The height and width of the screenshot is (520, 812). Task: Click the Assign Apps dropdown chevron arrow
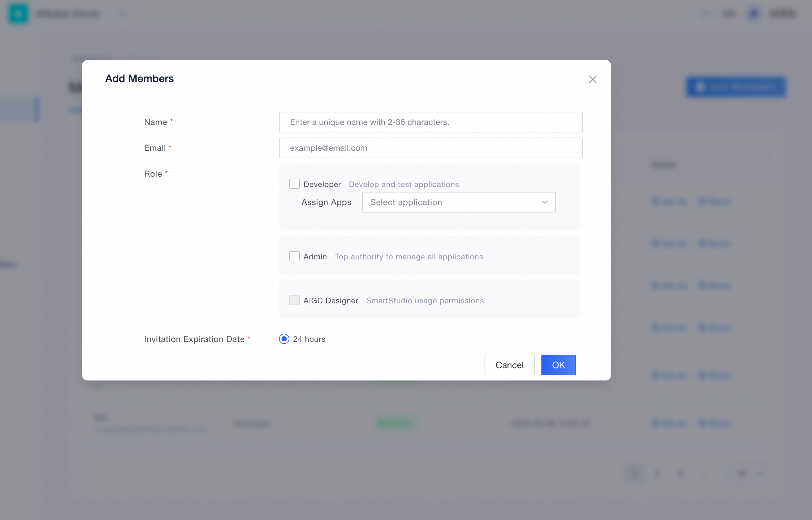544,202
